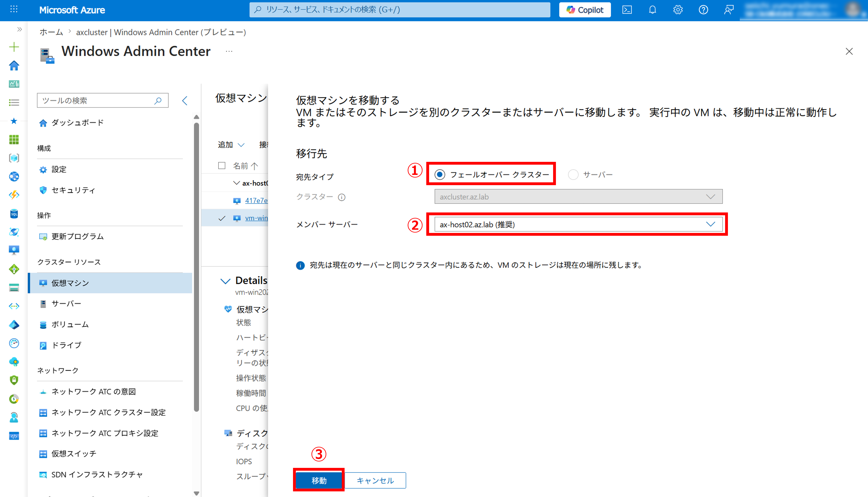868x497 pixels.
Task: Open ドライブ in the tools menu
Action: pos(66,345)
